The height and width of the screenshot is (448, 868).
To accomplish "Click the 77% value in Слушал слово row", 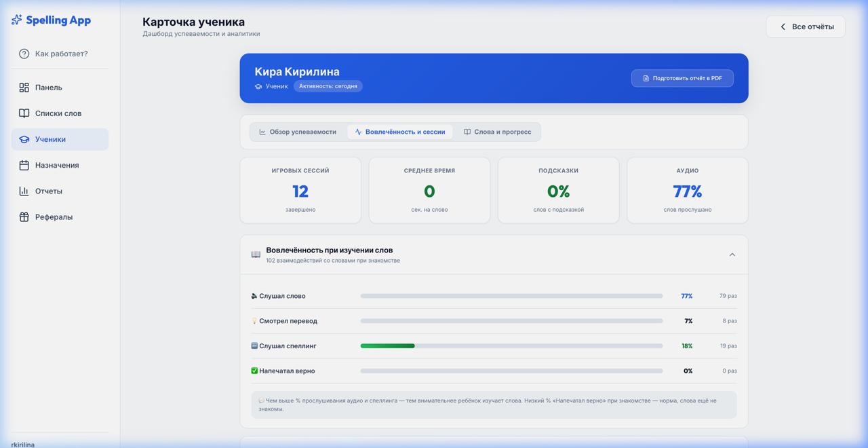I will (x=687, y=296).
